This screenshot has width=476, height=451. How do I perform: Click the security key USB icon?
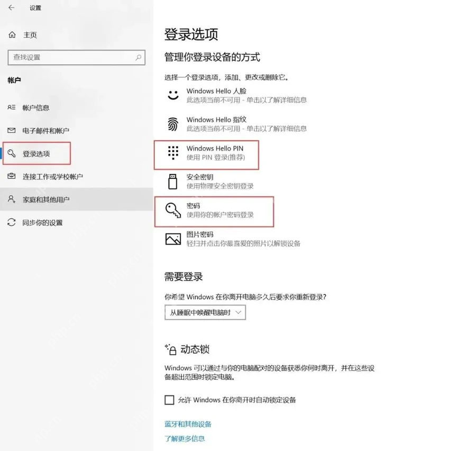tap(173, 182)
